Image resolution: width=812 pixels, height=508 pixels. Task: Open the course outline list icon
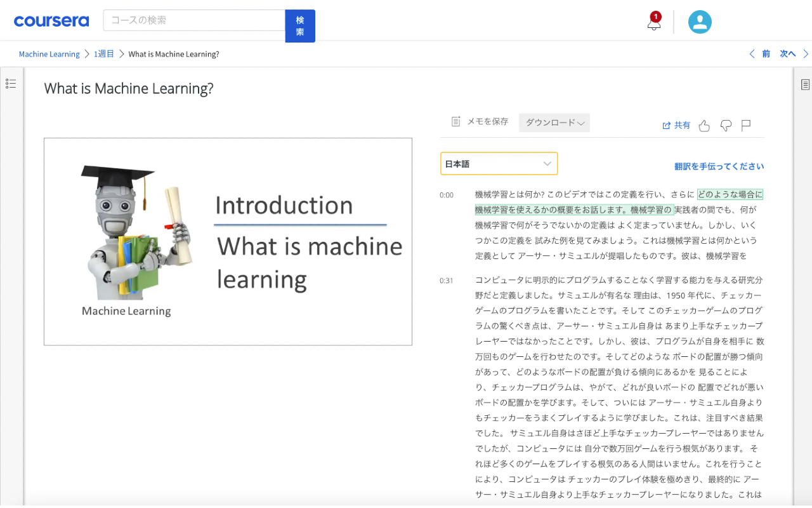[x=10, y=83]
